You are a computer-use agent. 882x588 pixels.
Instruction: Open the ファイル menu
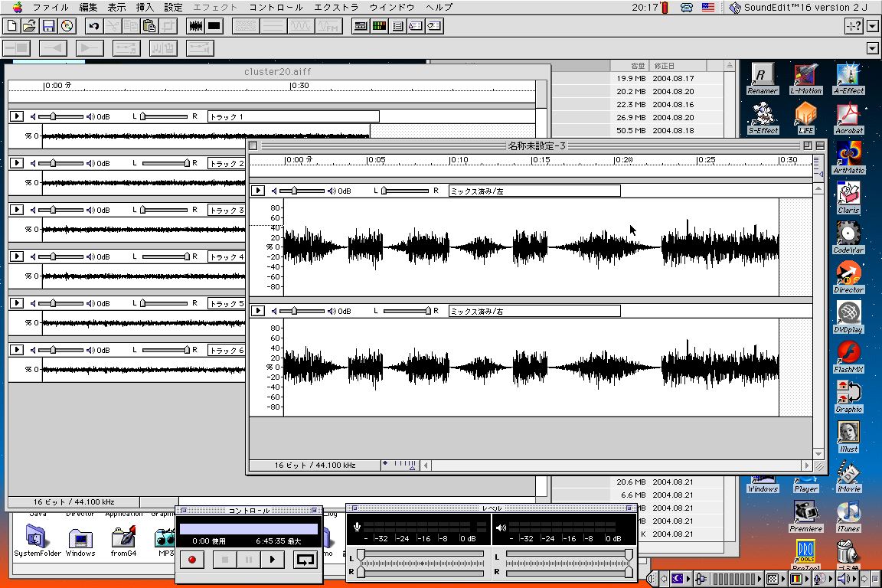pos(51,7)
